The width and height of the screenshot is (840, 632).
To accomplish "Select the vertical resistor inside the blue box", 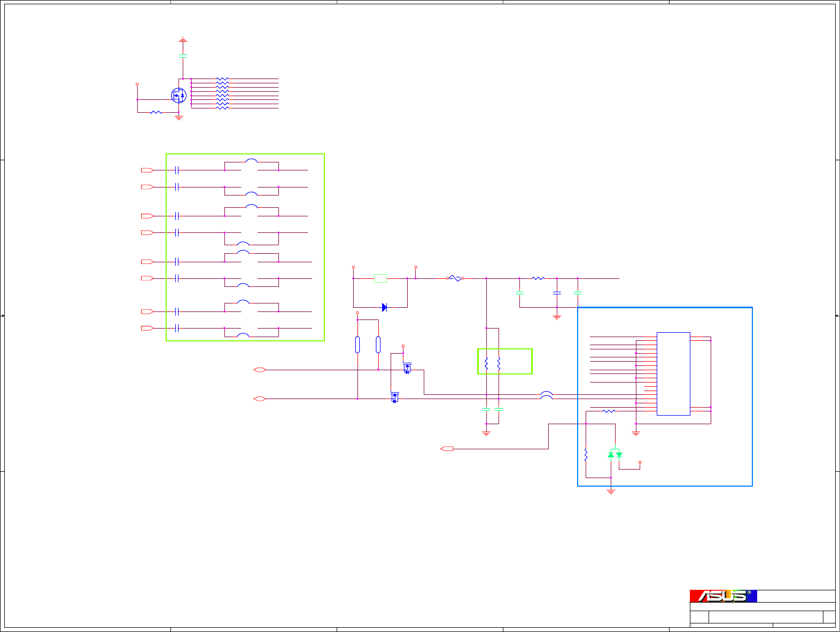I will click(x=586, y=455).
